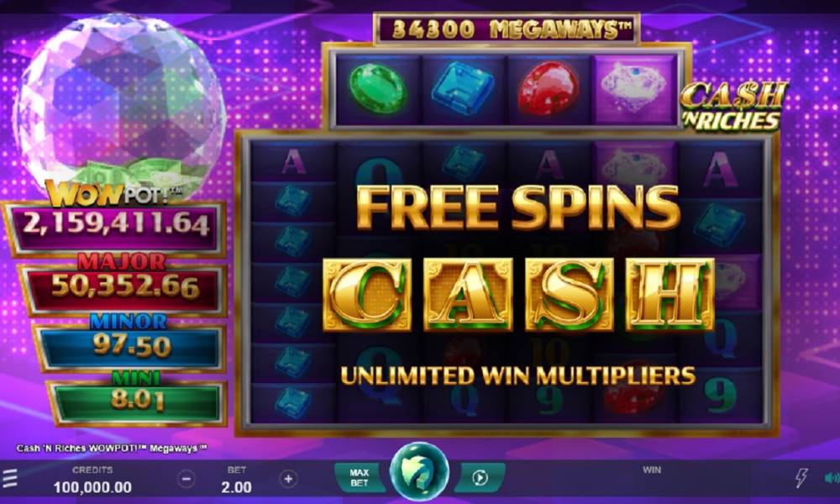Increase bet with plus button
This screenshot has width=840, height=504.
[288, 478]
